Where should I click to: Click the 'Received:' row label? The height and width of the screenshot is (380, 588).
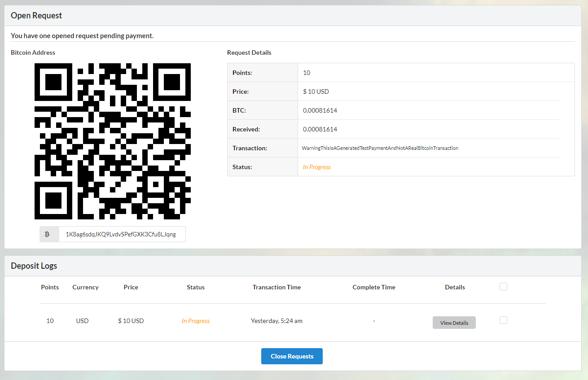pos(246,129)
